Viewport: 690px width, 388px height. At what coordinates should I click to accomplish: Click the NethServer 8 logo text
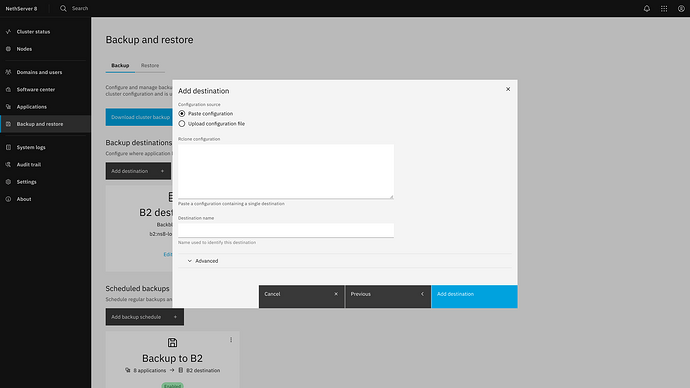point(21,8)
